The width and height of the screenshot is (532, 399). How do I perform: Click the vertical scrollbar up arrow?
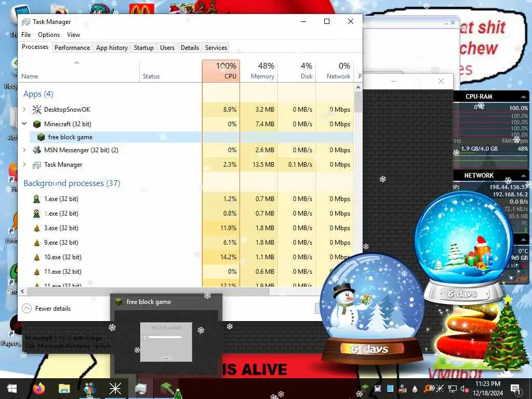(358, 87)
